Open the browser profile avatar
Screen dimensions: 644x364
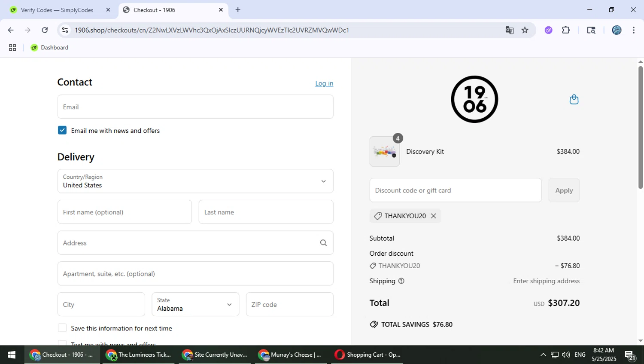pos(617,30)
